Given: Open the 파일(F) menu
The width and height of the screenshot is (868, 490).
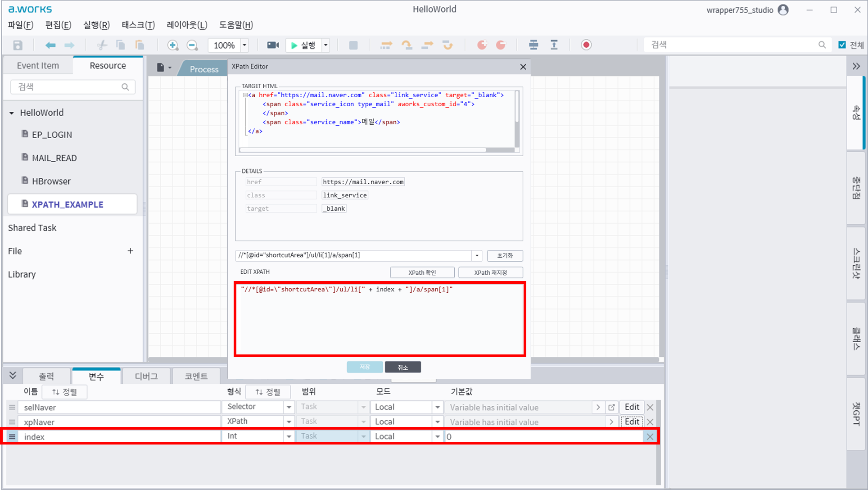Looking at the screenshot, I should [x=21, y=25].
